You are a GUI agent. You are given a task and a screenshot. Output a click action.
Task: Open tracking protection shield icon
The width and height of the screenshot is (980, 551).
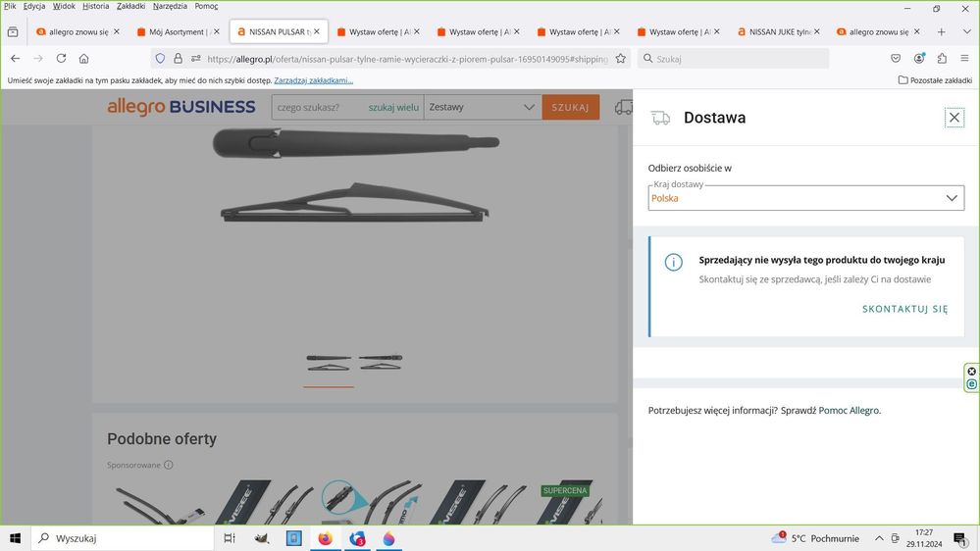(160, 58)
